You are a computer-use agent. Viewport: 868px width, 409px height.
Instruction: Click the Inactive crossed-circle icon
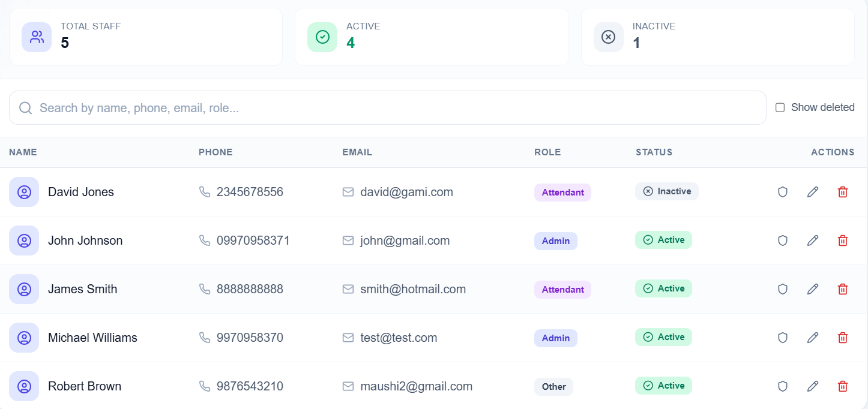[x=608, y=37]
